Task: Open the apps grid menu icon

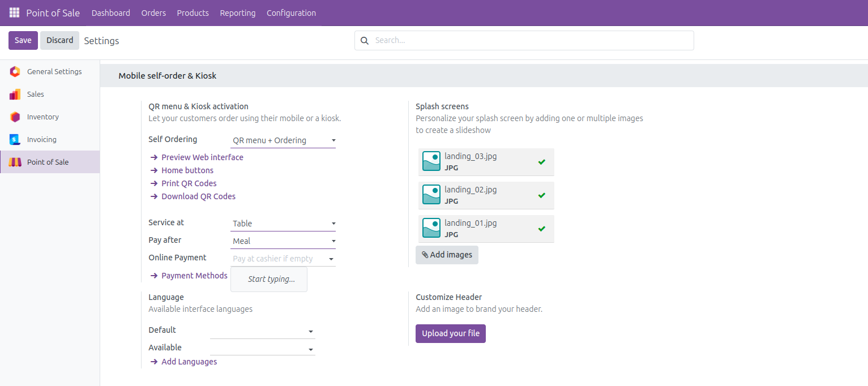Action: (14, 12)
